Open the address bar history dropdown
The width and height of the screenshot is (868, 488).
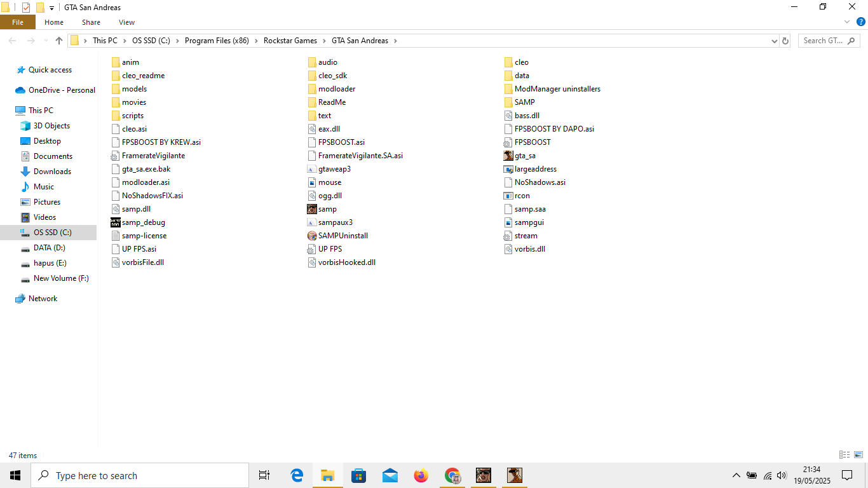774,41
